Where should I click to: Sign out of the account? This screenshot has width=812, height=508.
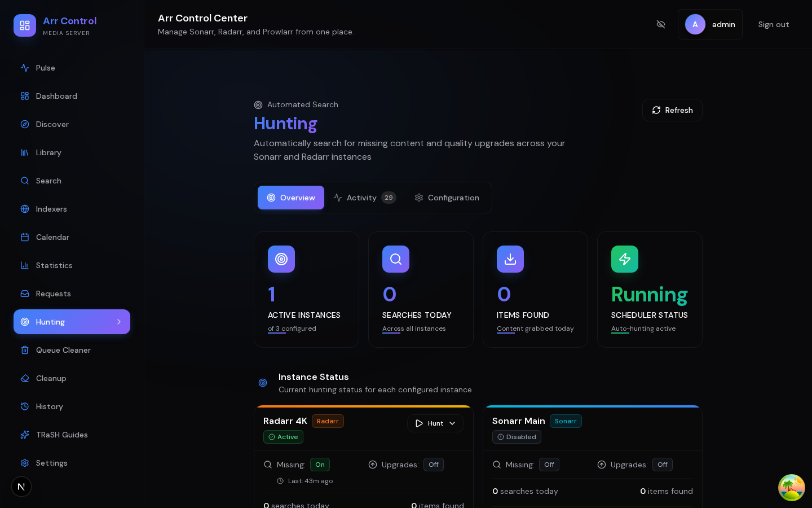pos(774,24)
